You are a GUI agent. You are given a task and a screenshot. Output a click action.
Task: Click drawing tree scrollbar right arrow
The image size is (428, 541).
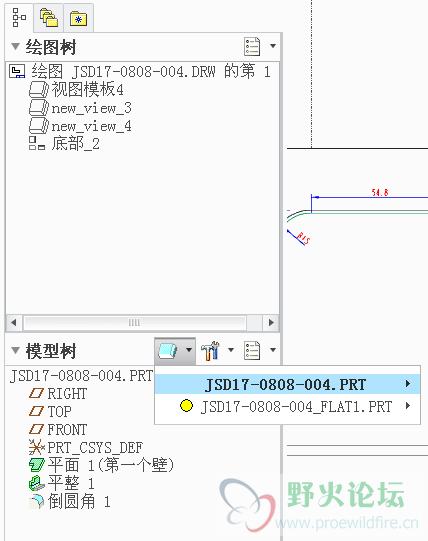pos(271,323)
